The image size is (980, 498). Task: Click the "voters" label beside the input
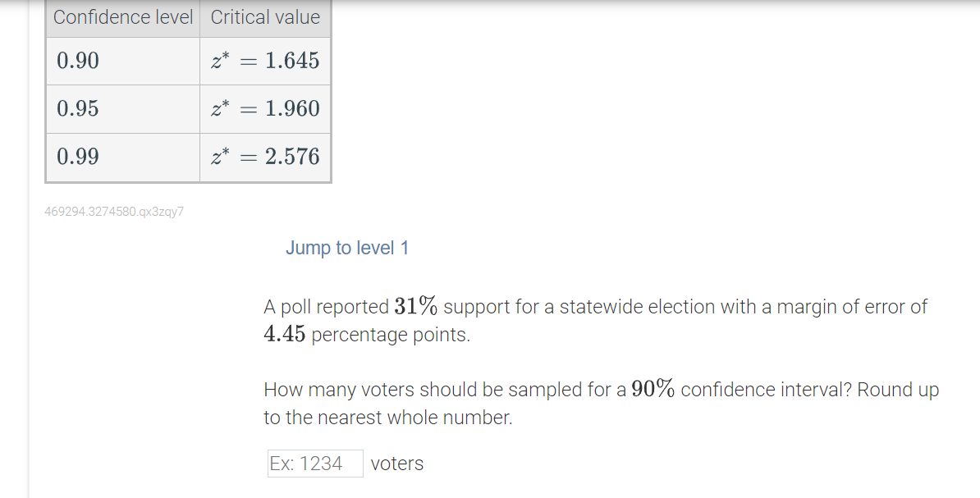397,464
